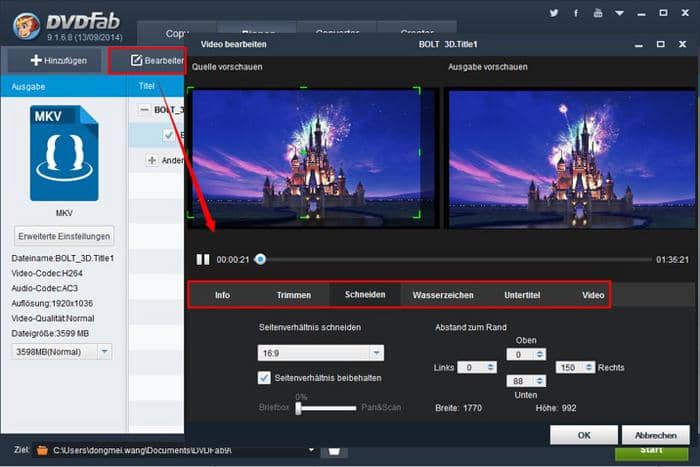The height and width of the screenshot is (467, 700).
Task: Click the Ausgabe column header
Action: tap(28, 87)
